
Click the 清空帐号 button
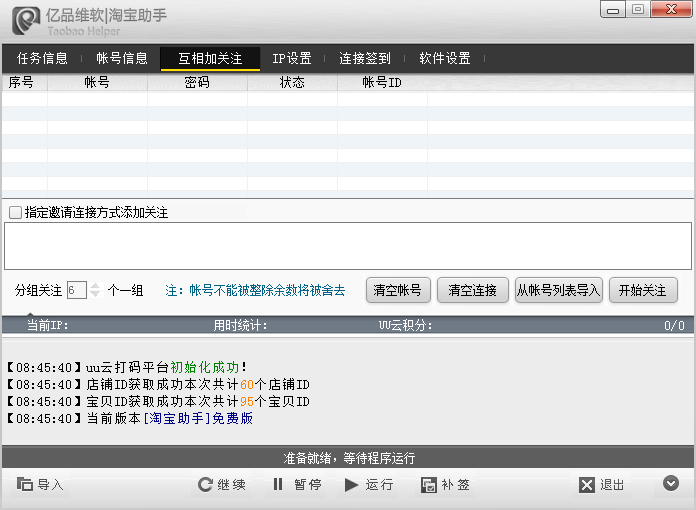click(x=398, y=290)
